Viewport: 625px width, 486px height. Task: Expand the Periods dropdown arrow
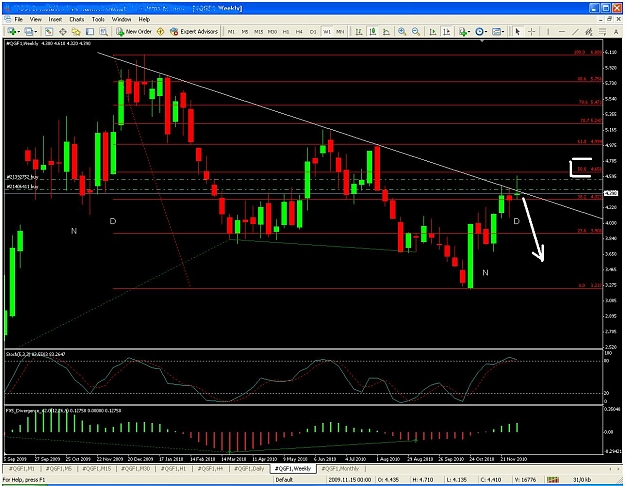[x=486, y=31]
